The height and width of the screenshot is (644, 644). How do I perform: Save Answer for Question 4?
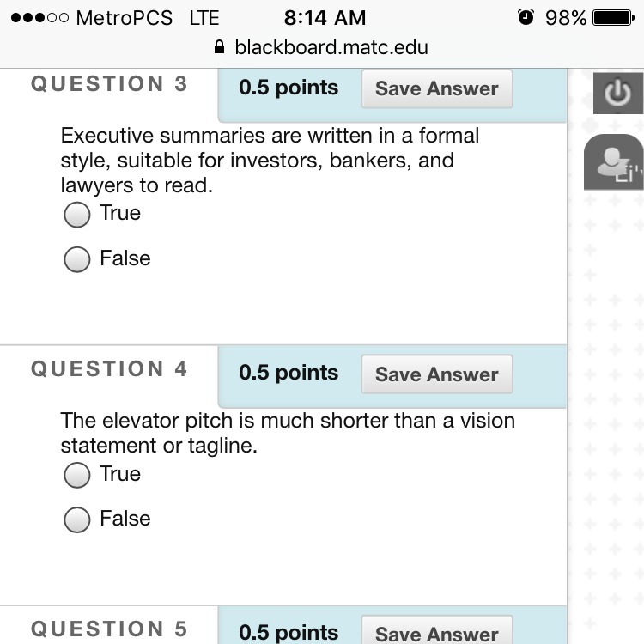[x=436, y=374]
